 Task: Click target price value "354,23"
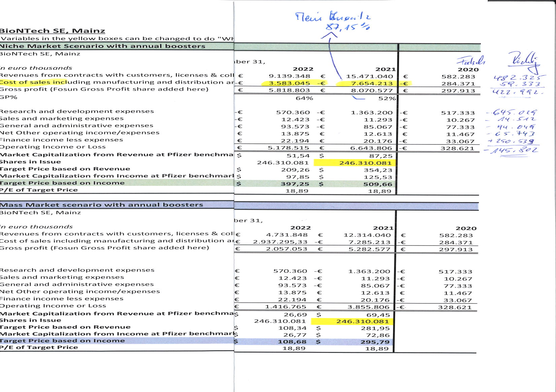pos(378,170)
